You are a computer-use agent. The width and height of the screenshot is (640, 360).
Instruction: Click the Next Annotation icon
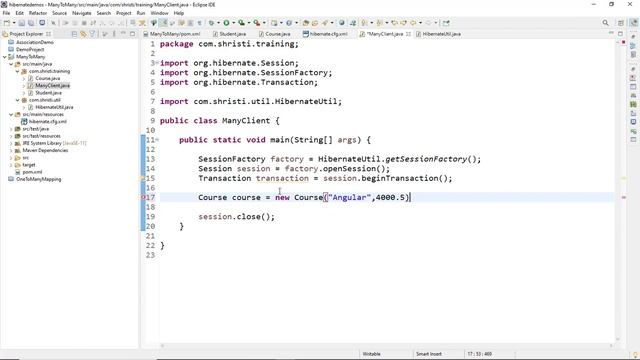(364, 23)
